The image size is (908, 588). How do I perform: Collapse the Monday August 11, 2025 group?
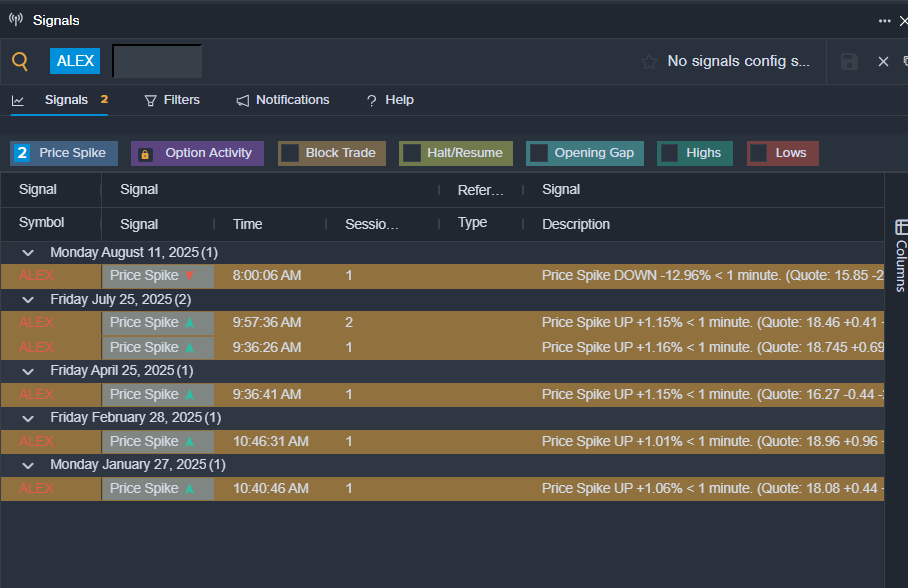pyautogui.click(x=28, y=253)
